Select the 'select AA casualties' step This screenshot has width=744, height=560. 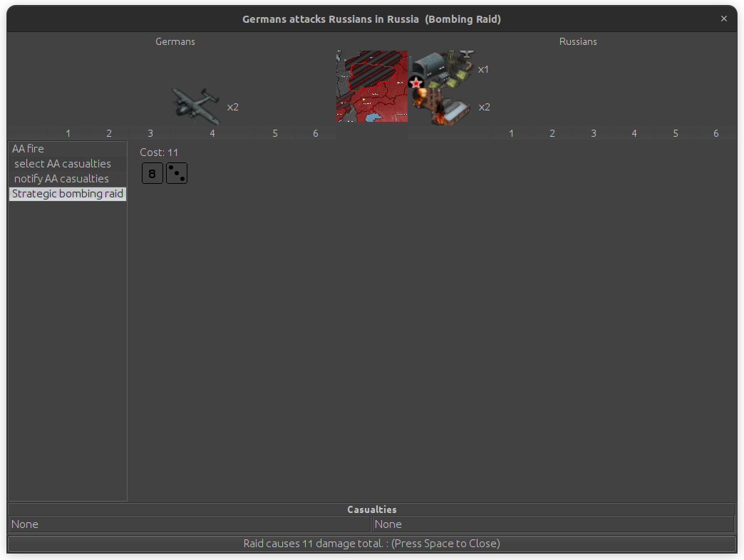68,164
